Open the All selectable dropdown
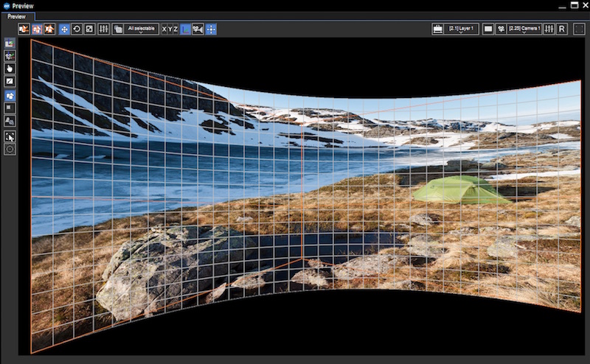 pos(140,29)
